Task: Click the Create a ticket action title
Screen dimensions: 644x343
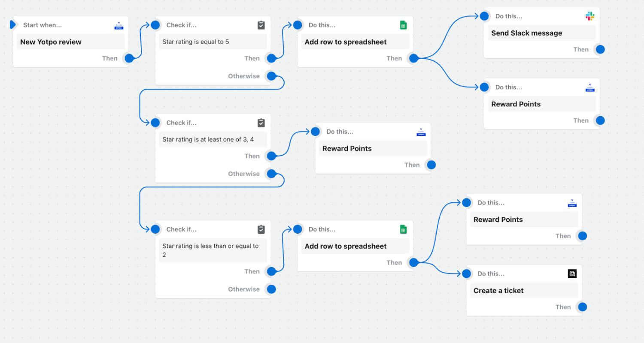Action: [x=498, y=291]
